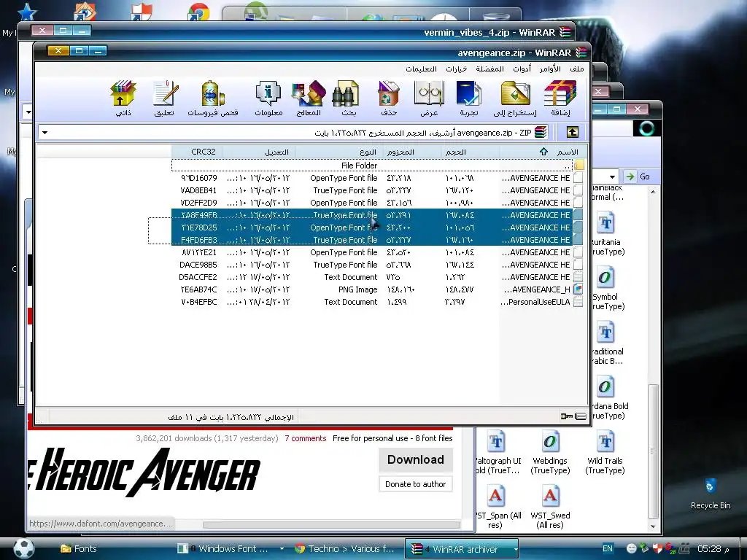Click the WST_Swed font icon

[550, 496]
